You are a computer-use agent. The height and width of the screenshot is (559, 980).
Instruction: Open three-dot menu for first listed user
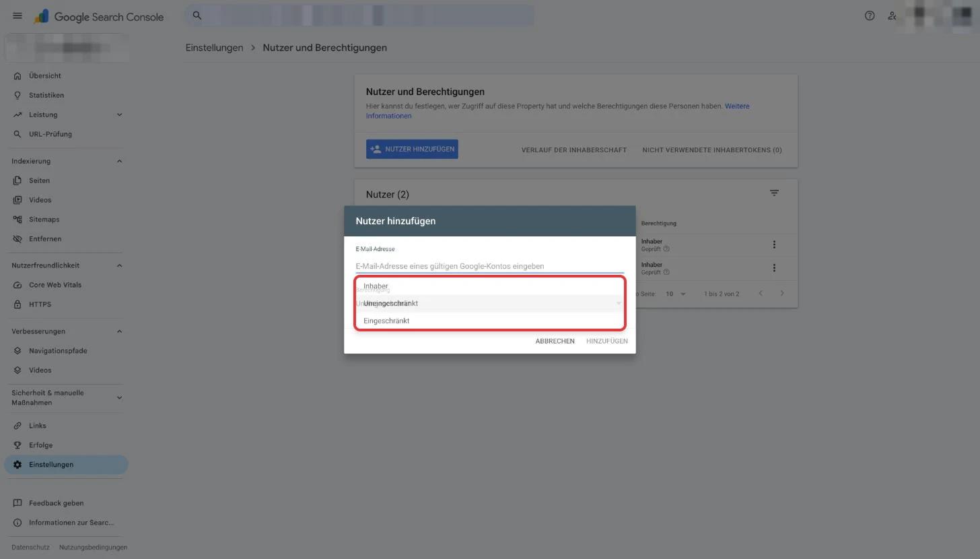click(x=774, y=244)
